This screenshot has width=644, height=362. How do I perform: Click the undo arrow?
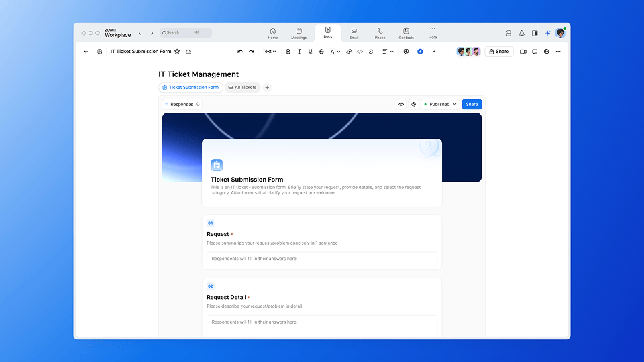pyautogui.click(x=240, y=52)
